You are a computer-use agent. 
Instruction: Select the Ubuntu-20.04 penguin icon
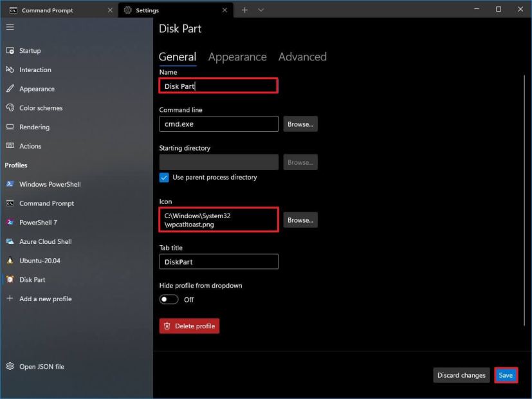tap(10, 261)
